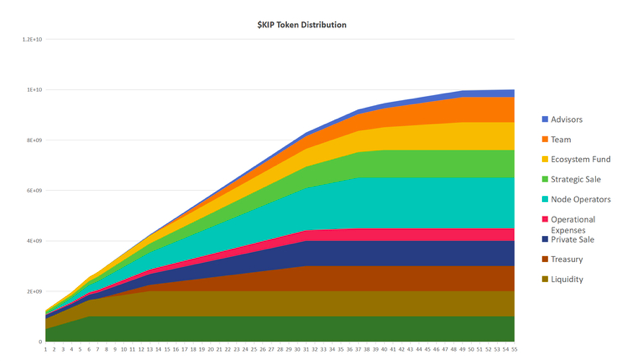631x361 pixels.
Task: Select the "Advisors" legend label
Action: pyautogui.click(x=567, y=120)
